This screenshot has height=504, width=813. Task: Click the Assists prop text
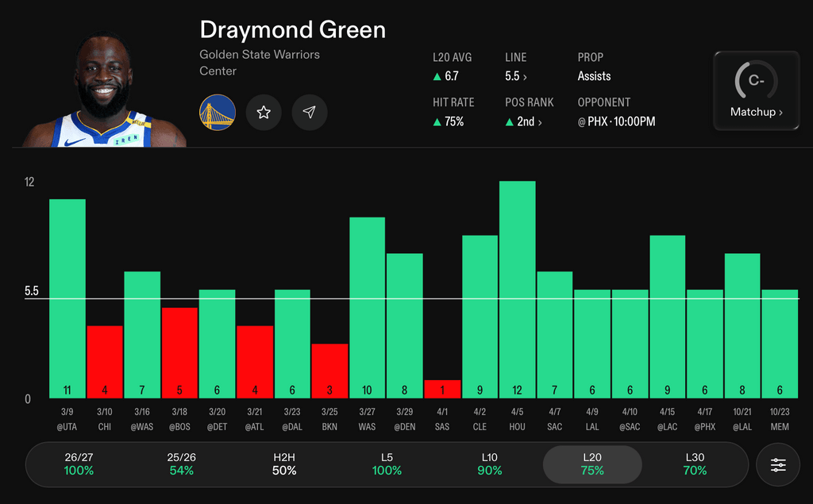point(594,76)
